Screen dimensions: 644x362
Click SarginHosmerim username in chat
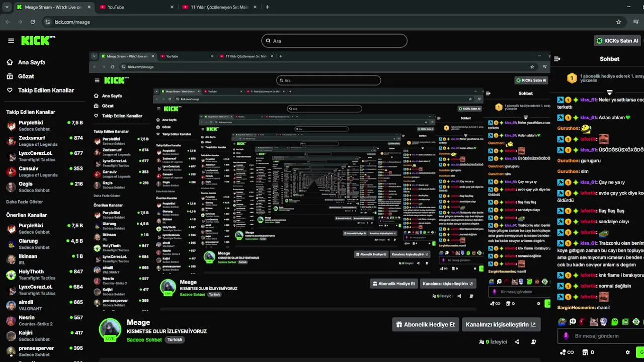click(576, 307)
